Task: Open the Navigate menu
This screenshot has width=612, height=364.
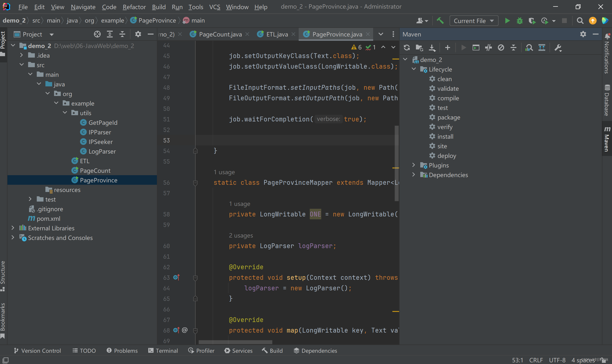Action: coord(83,6)
